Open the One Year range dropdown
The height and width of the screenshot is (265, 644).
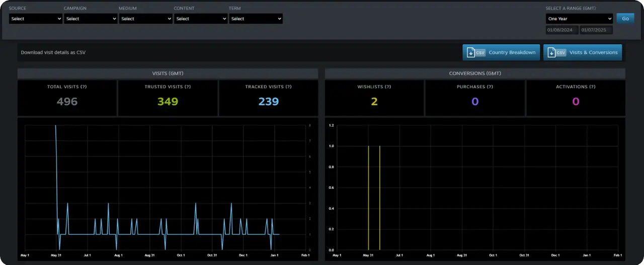coord(579,19)
